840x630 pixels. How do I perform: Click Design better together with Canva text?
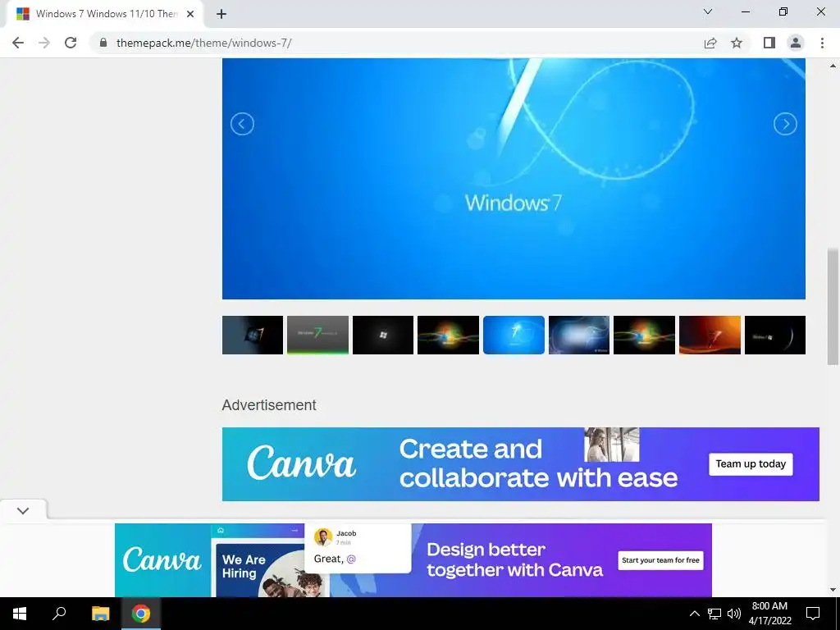(515, 559)
